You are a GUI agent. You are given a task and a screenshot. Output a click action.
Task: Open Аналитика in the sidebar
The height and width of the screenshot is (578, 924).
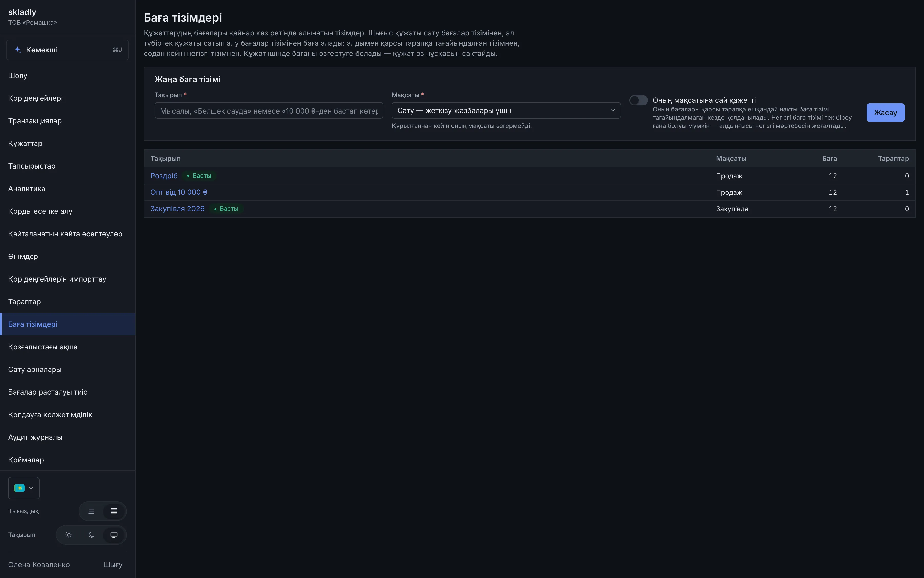pyautogui.click(x=68, y=189)
